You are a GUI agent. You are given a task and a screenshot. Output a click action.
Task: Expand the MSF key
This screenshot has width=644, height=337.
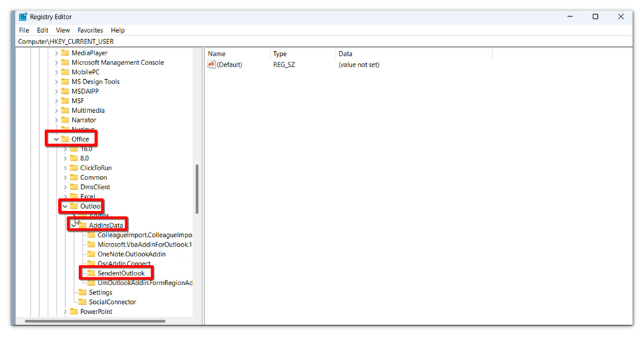(57, 101)
